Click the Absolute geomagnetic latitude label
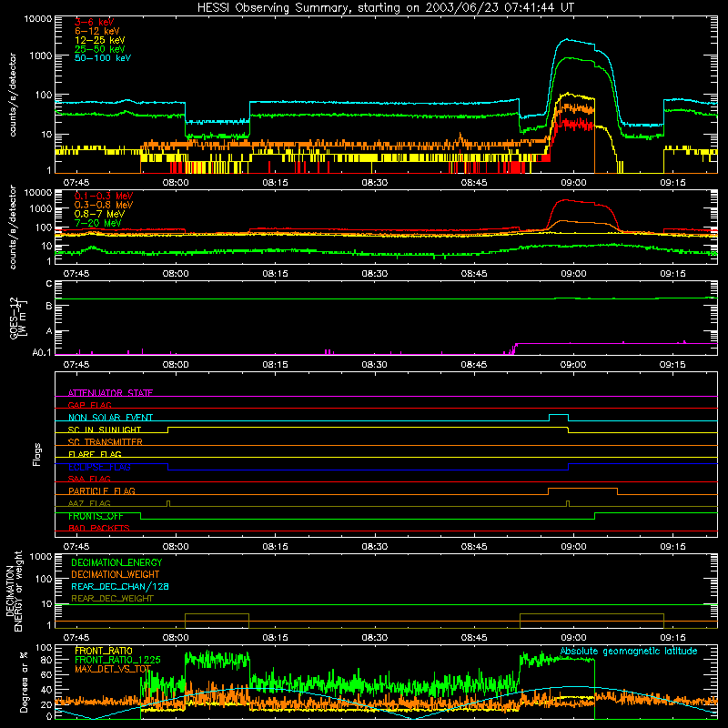Screen dimensions: 728x728 click(629, 652)
